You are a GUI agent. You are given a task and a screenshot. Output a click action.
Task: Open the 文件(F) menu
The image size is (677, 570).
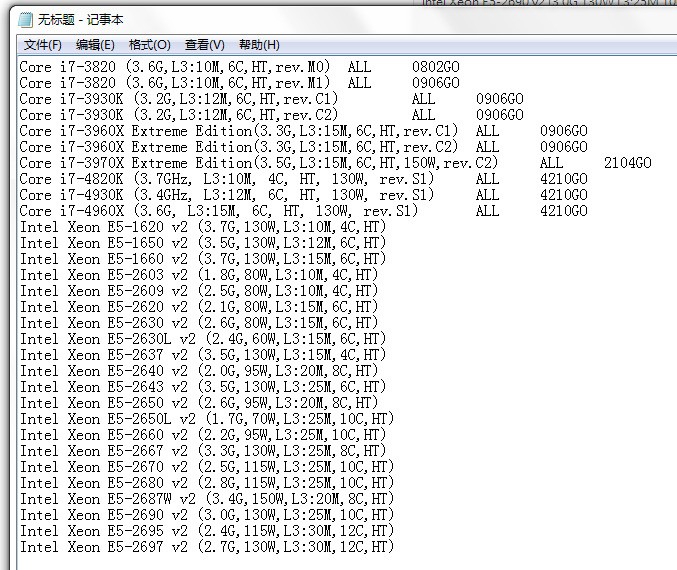coord(43,45)
